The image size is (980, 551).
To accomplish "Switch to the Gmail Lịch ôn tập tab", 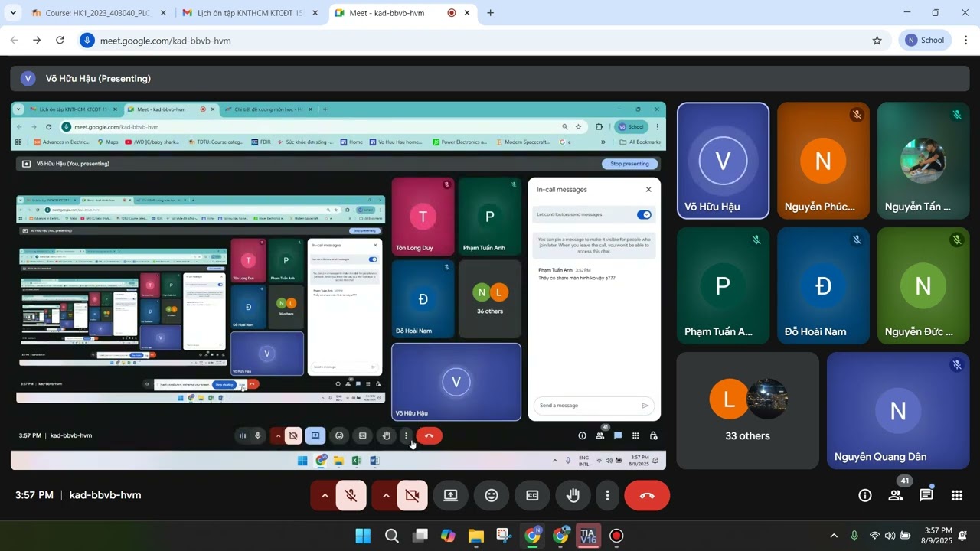I will [251, 13].
